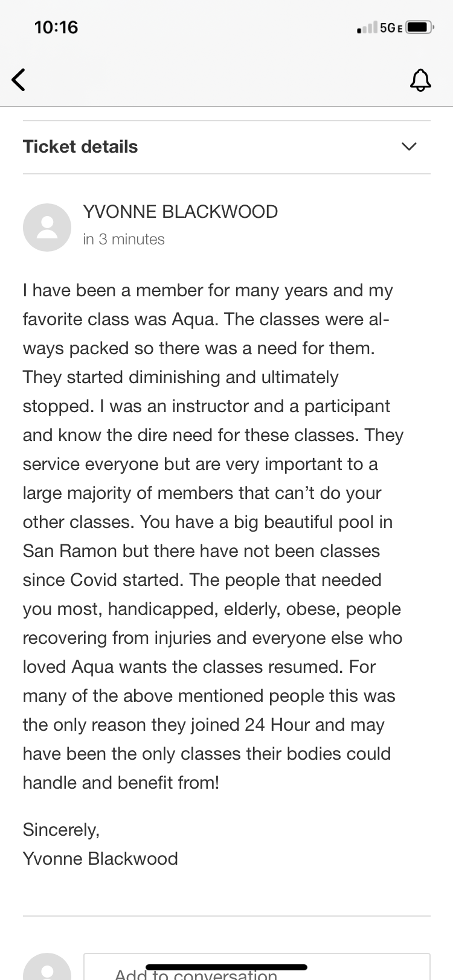Image resolution: width=453 pixels, height=980 pixels.
Task: Open notifications via the bell icon
Action: pos(420,79)
